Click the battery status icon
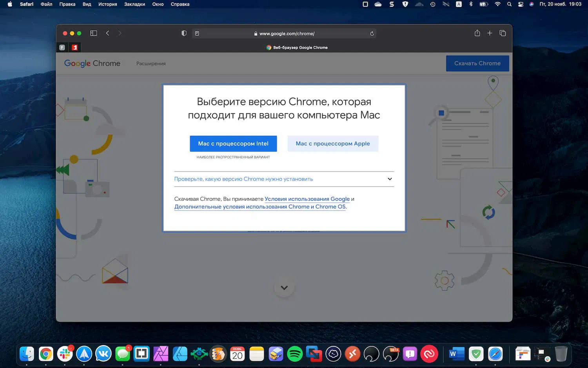Viewport: 588px width, 368px height. click(x=483, y=4)
